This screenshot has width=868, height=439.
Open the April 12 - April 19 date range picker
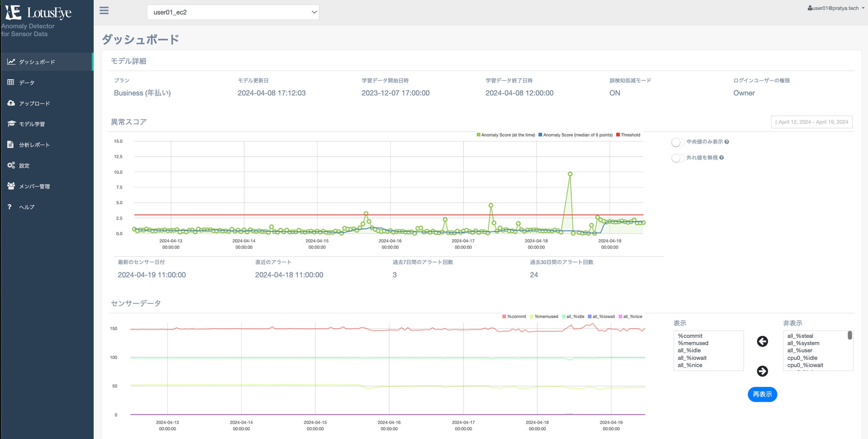[812, 122]
